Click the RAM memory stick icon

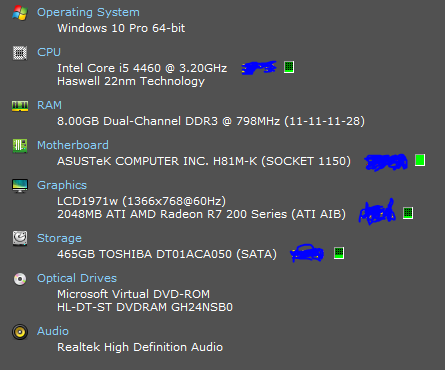(20, 106)
